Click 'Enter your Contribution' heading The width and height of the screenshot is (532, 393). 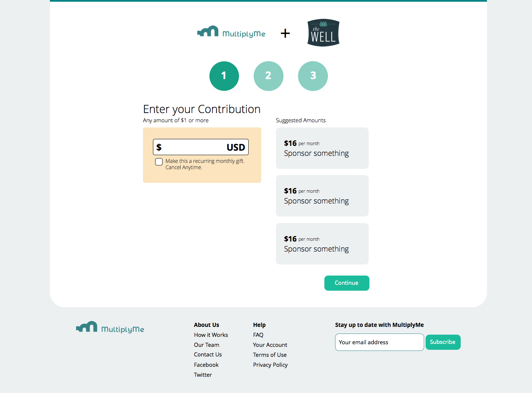tap(202, 109)
